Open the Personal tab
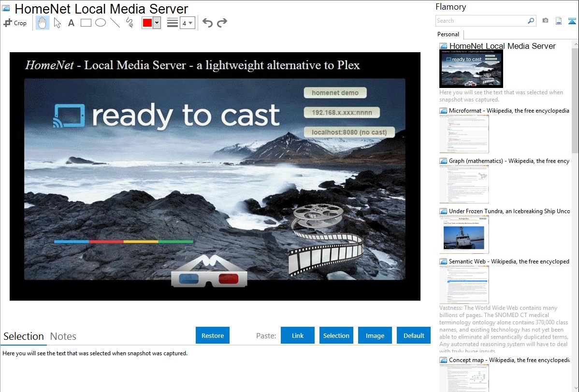Viewport: 579px width, 392px height. 449,34
